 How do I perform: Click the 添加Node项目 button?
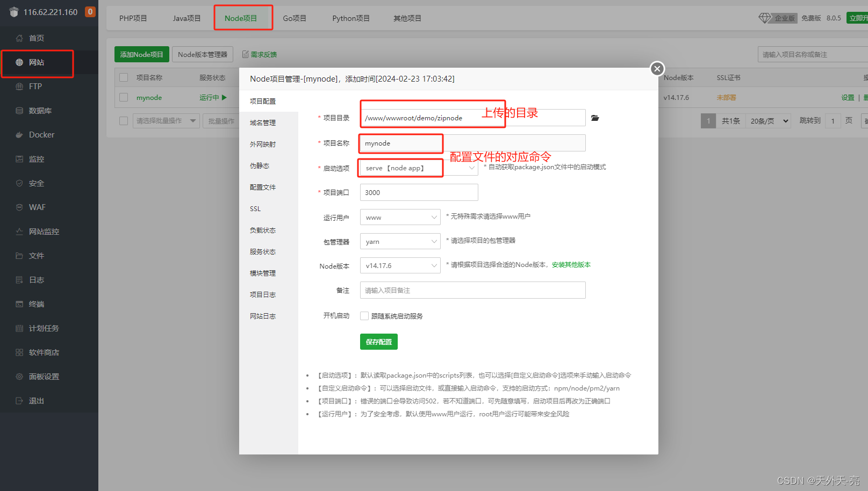coord(142,54)
